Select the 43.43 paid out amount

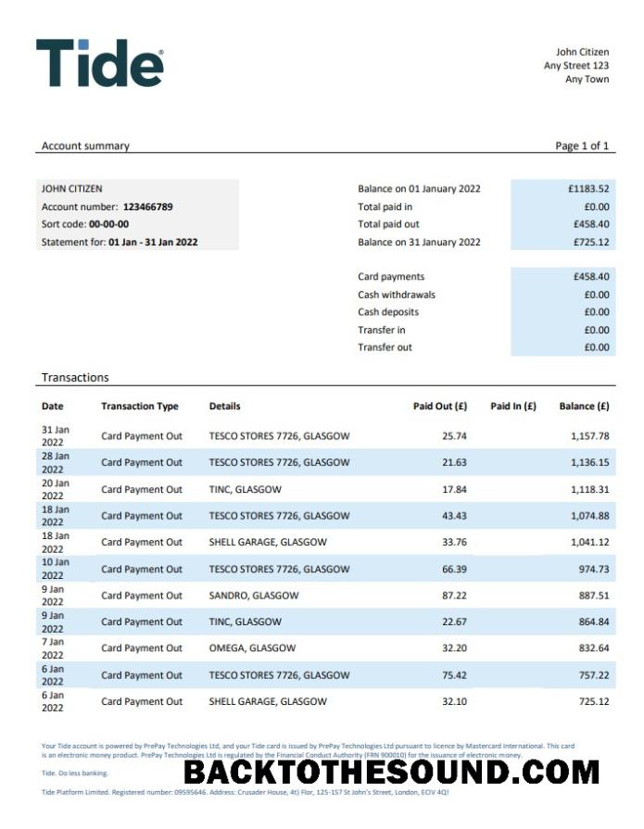coord(455,516)
